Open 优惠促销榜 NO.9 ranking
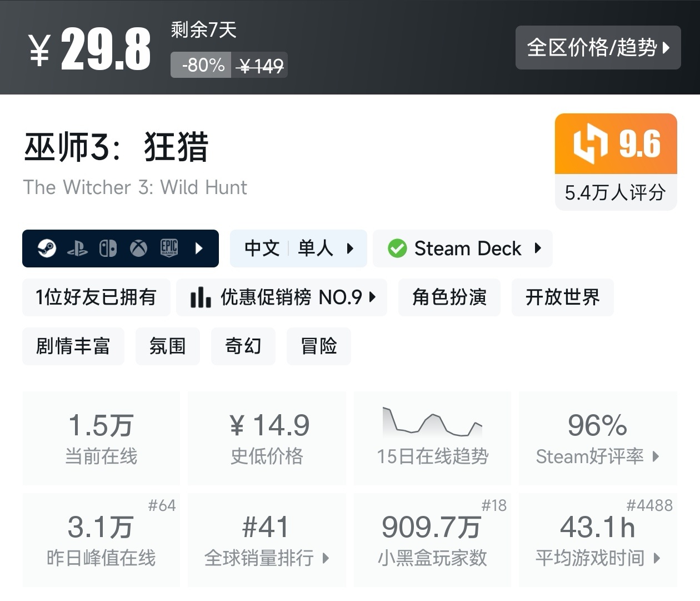 (x=282, y=297)
